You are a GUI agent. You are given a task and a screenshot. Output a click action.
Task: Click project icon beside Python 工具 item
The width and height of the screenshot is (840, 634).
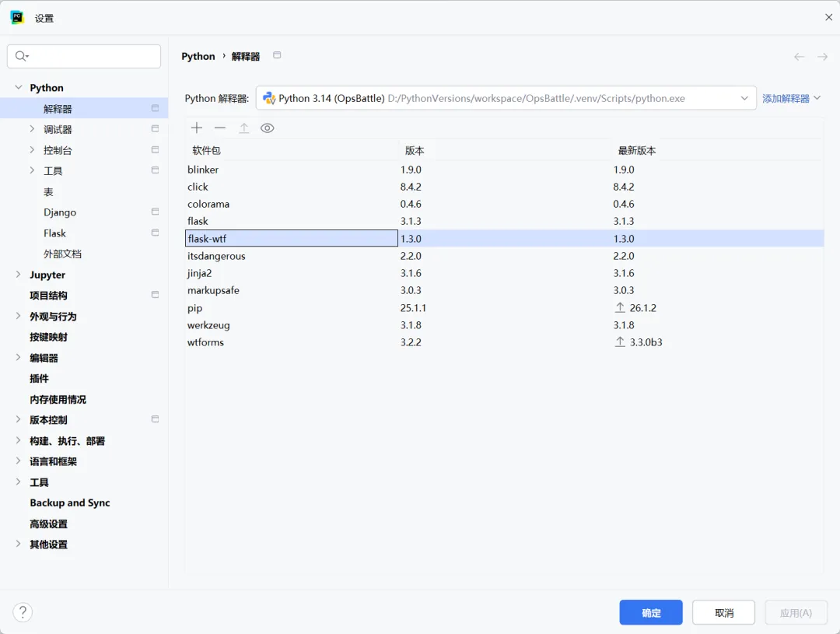155,170
